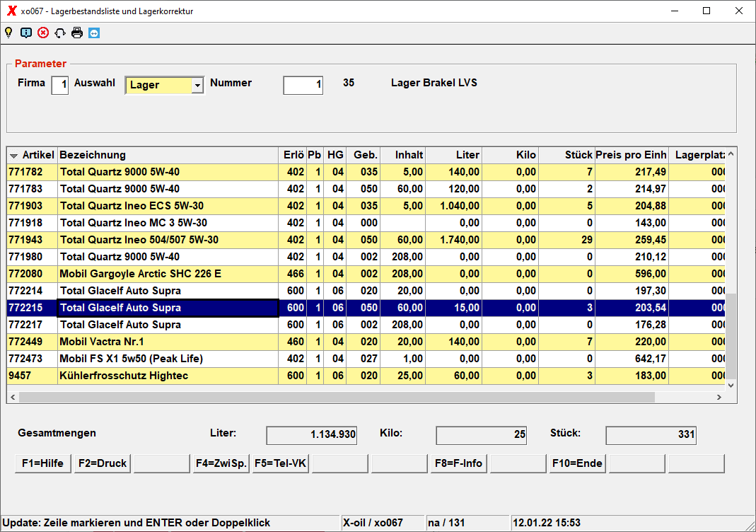756x532 pixels.
Task: Click the right arrow of the horizontal scrollbar
Action: (x=719, y=397)
